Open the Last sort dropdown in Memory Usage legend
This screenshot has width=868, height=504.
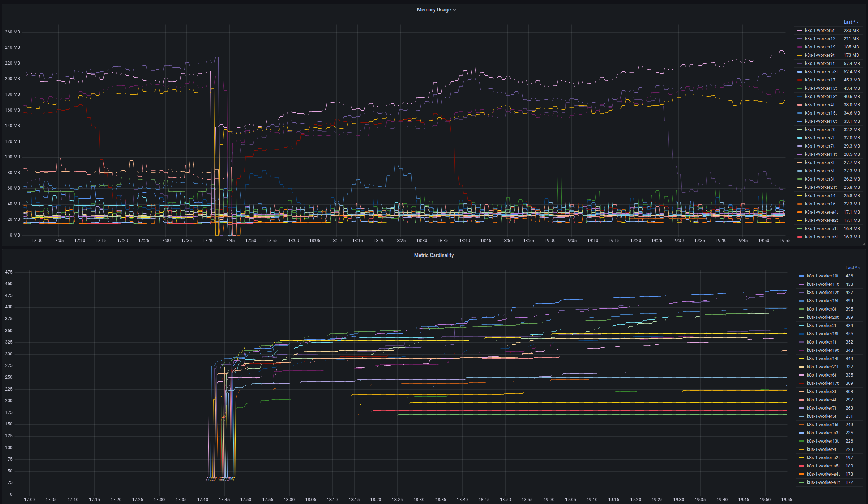coord(850,22)
